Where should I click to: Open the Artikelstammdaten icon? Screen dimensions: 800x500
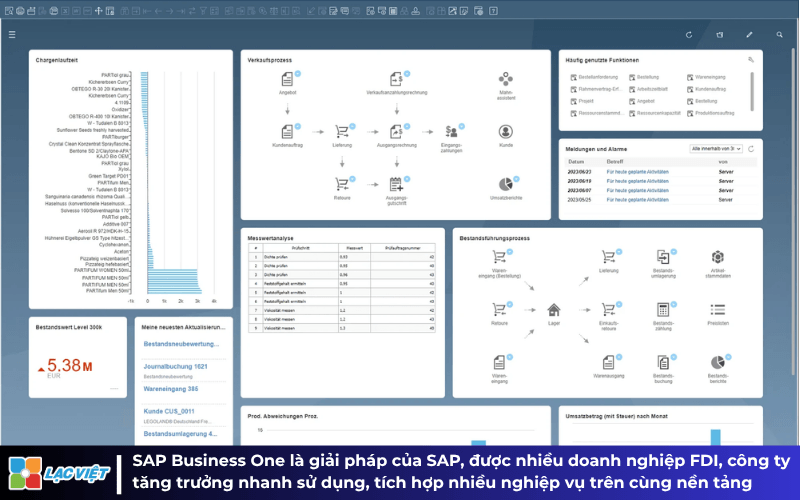click(x=717, y=257)
